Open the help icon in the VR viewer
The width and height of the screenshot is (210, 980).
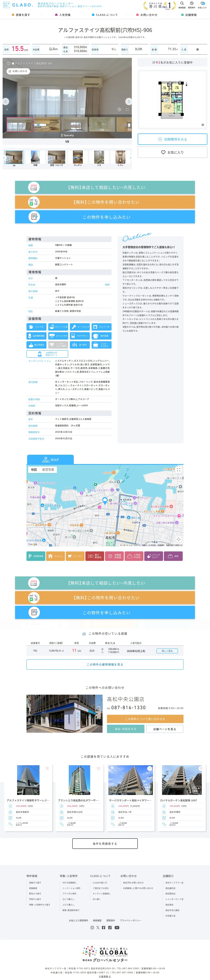[119, 110]
